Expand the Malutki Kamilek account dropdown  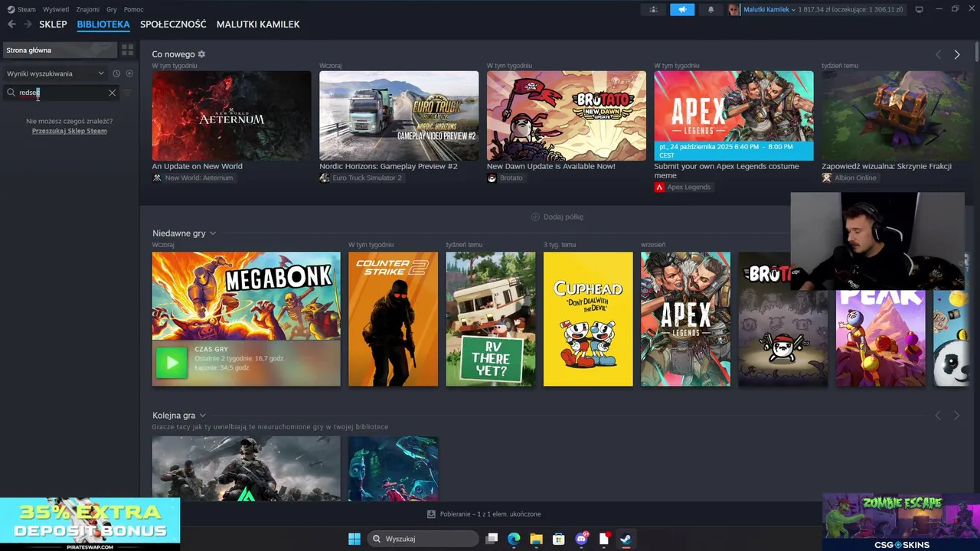[769, 9]
